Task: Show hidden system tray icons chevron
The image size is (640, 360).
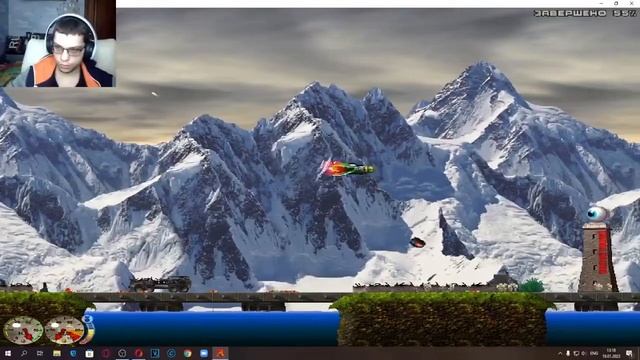Action: point(560,353)
